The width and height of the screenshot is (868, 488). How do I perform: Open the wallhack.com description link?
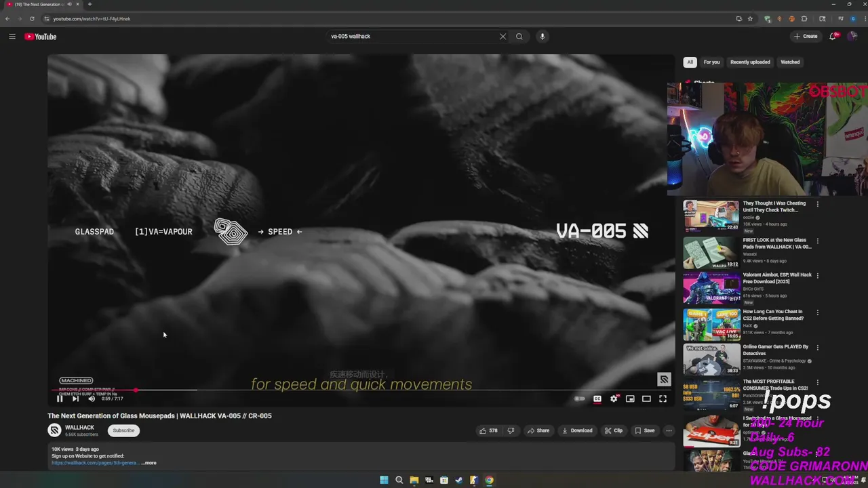pyautogui.click(x=95, y=463)
